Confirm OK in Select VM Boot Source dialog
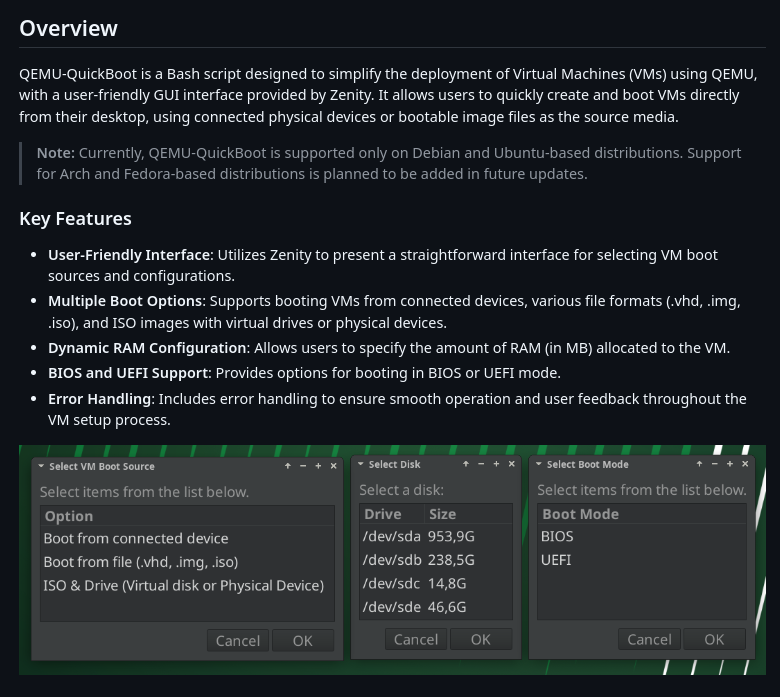This screenshot has width=780, height=697. pos(303,640)
